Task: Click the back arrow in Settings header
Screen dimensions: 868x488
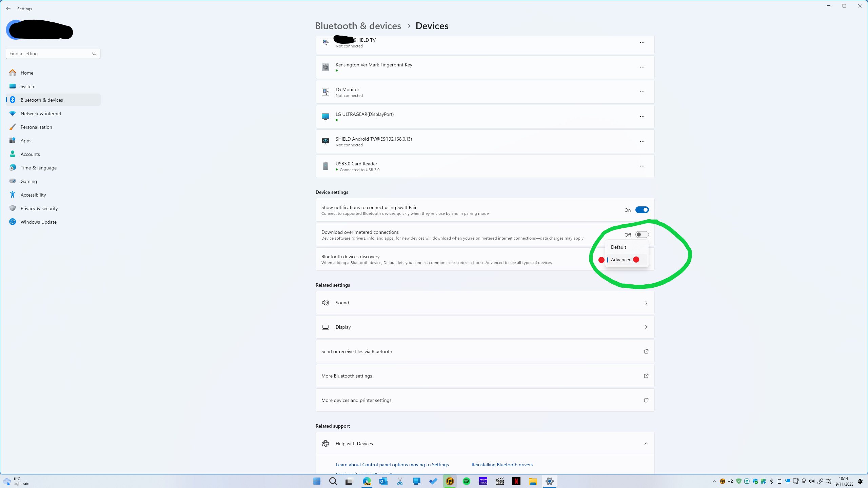Action: 8,8
